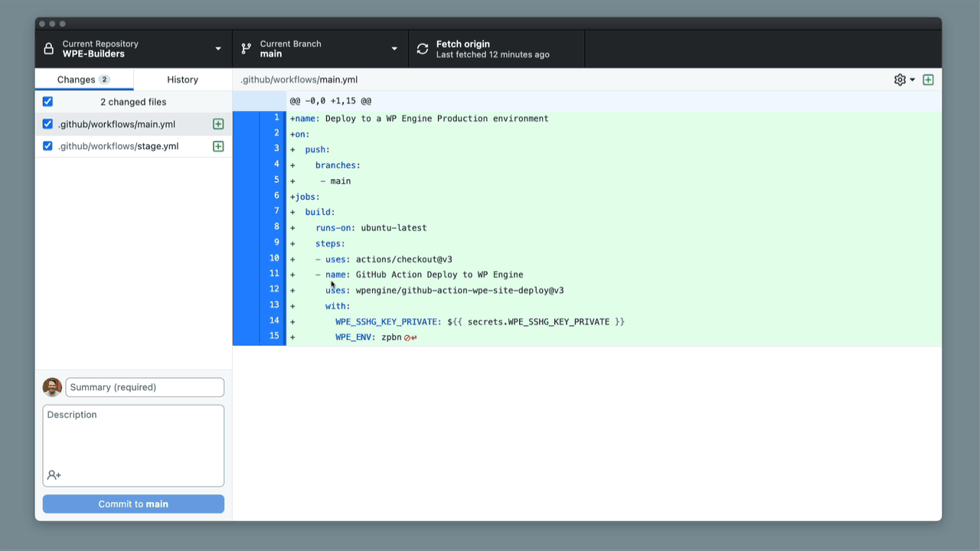Click the green added-file icon in diff header
The image size is (980, 551).
coord(928,80)
